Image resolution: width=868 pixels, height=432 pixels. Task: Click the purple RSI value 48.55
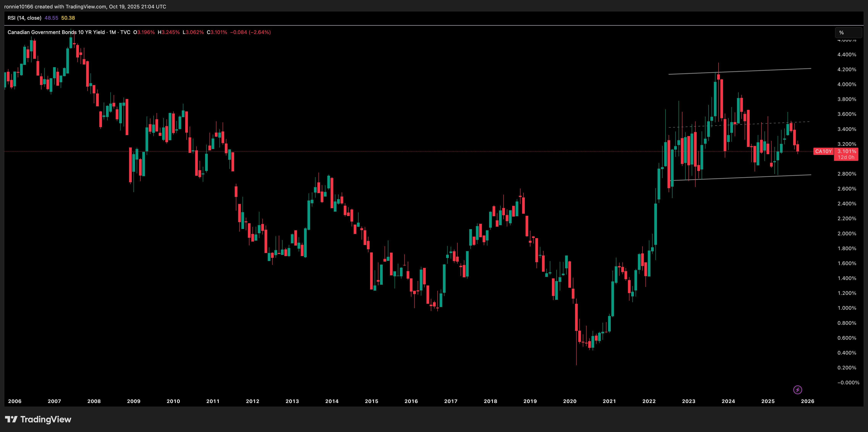tap(51, 18)
